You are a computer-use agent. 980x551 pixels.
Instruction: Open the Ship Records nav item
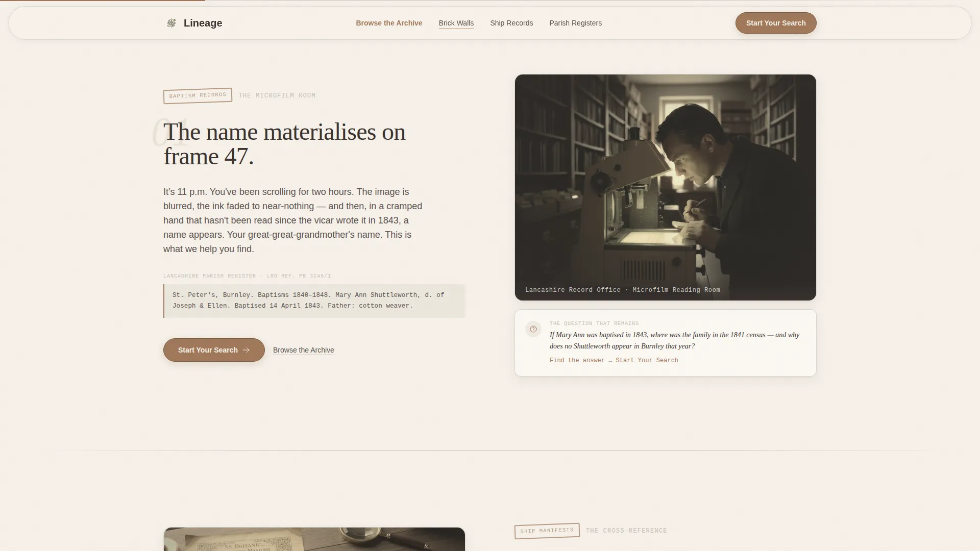(x=511, y=23)
